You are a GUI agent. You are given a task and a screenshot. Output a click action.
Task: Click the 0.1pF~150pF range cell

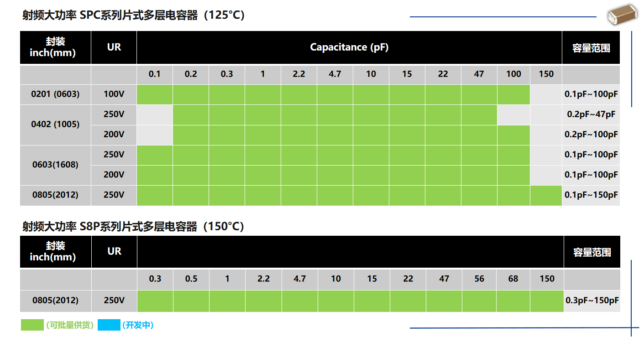tap(591, 195)
